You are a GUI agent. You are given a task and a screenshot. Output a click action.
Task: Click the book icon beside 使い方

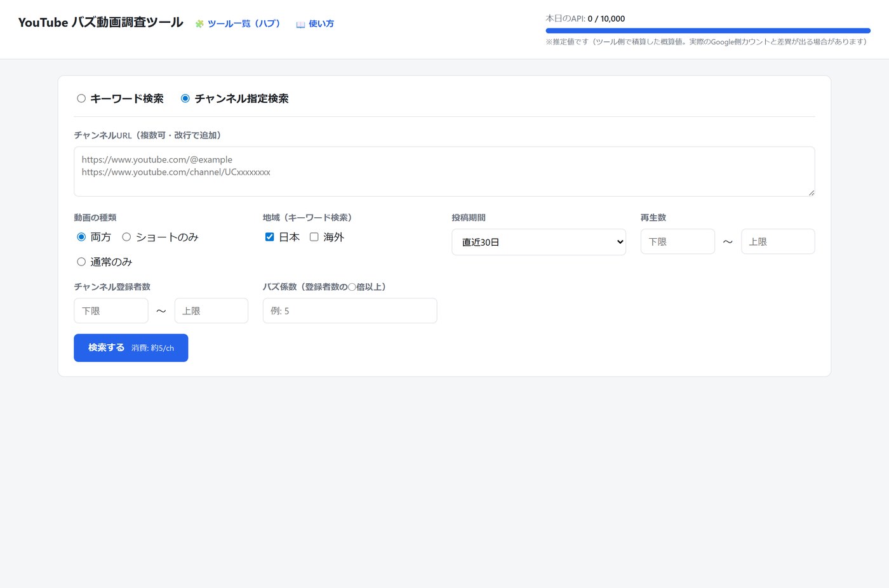(300, 24)
